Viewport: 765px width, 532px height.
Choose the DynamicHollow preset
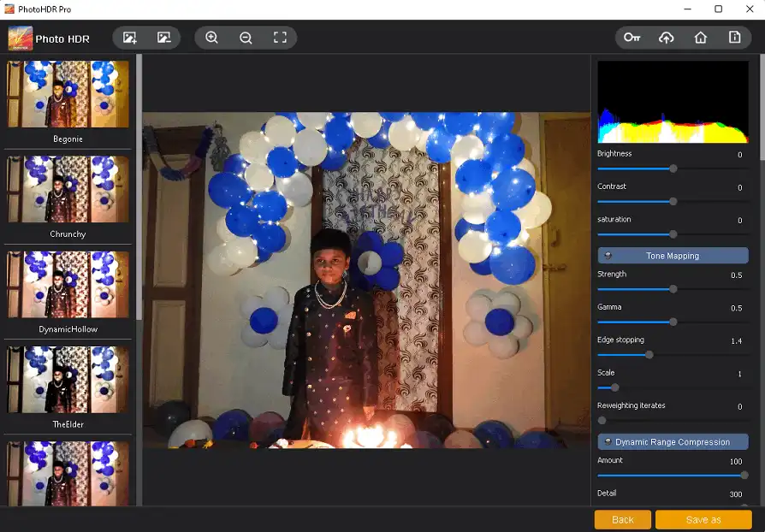click(68, 284)
